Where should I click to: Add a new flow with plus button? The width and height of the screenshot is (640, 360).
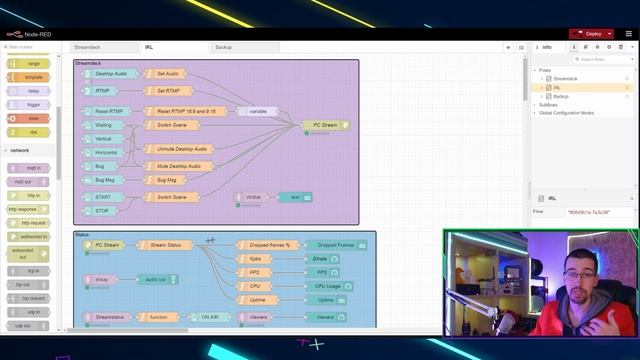508,48
